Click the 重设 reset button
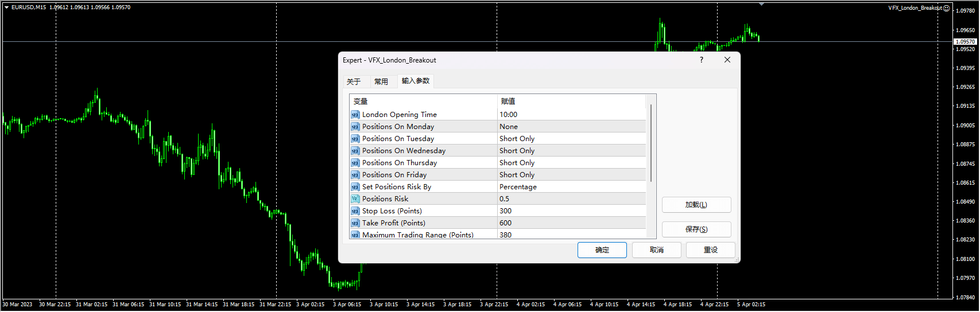Image resolution: width=980 pixels, height=312 pixels. (x=711, y=250)
